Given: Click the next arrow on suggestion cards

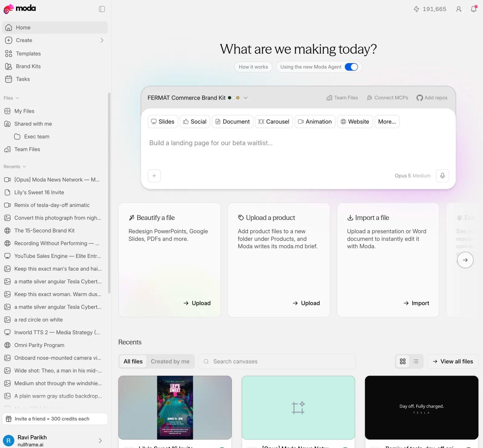Looking at the screenshot, I should click(465, 260).
